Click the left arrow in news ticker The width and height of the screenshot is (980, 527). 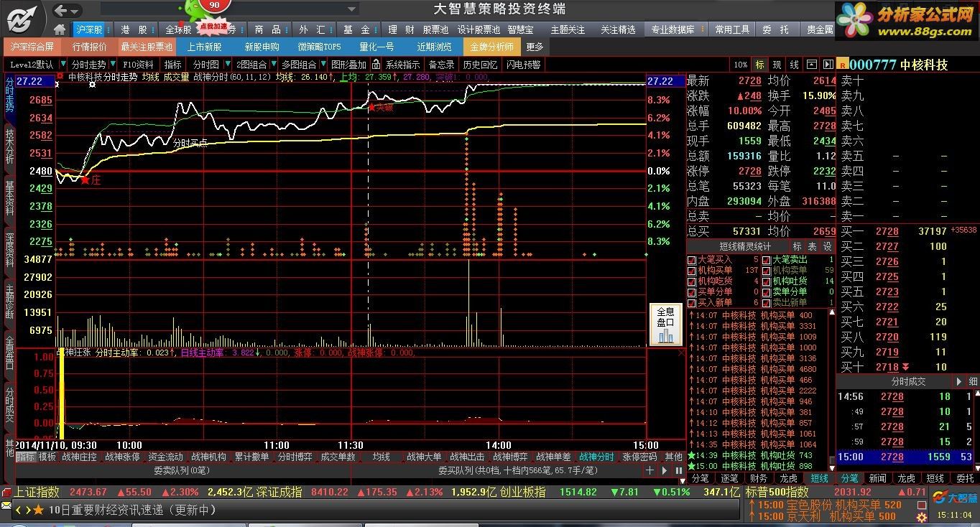19,510
